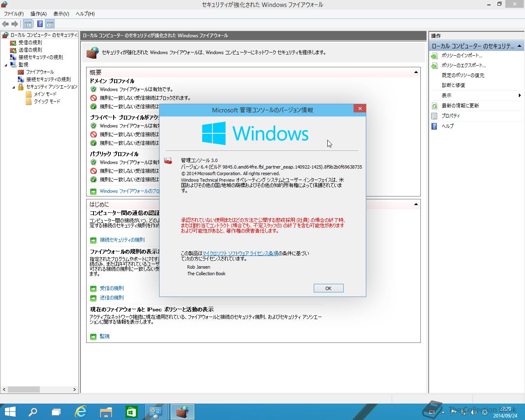This screenshot has height=420, width=525.
Task: Click 送信の規則 link in main pane
Action: click(112, 298)
